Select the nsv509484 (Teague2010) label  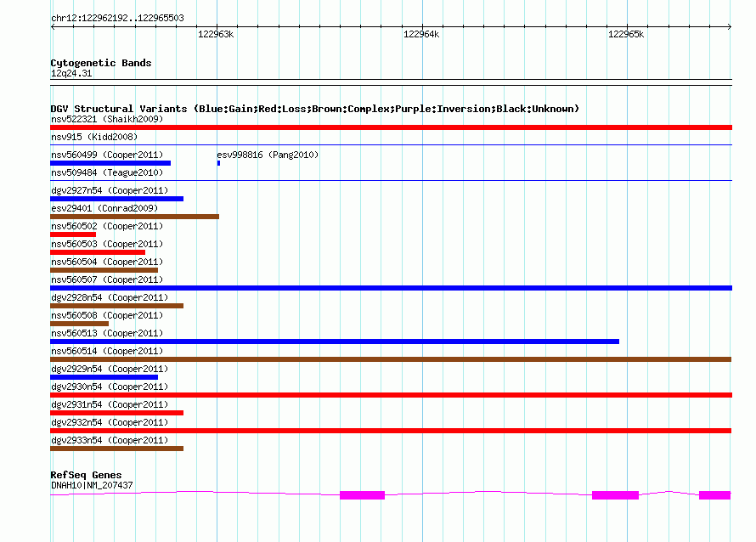point(107,172)
